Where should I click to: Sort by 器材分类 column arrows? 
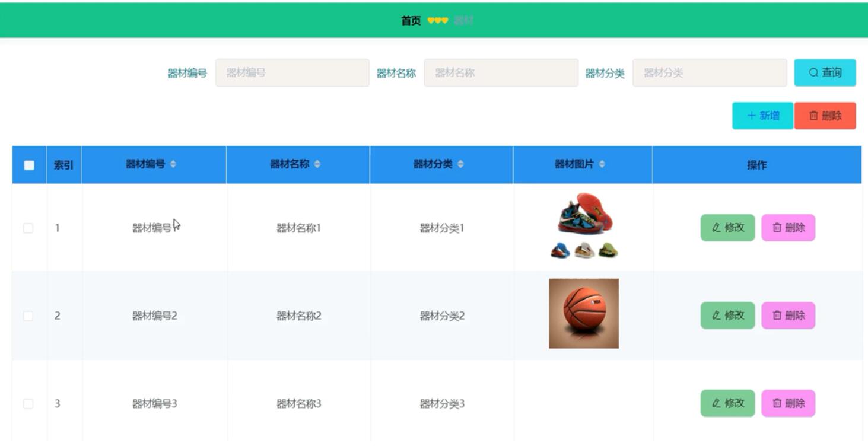click(460, 164)
